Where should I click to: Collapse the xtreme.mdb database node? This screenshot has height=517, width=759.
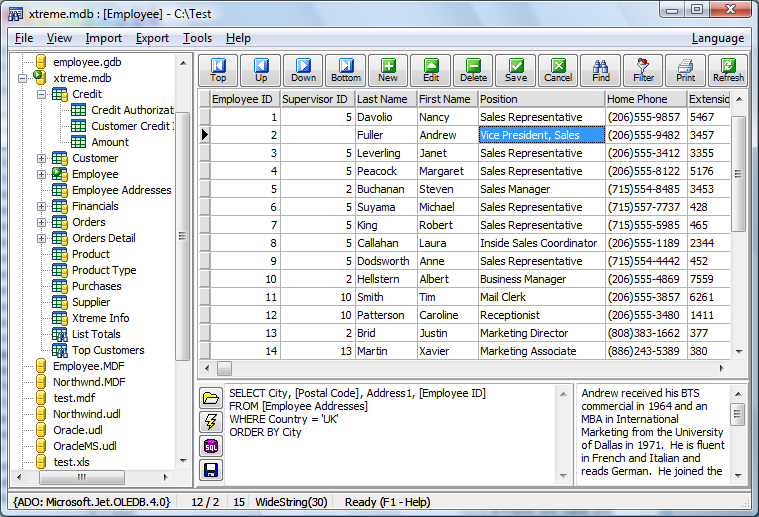(23, 78)
